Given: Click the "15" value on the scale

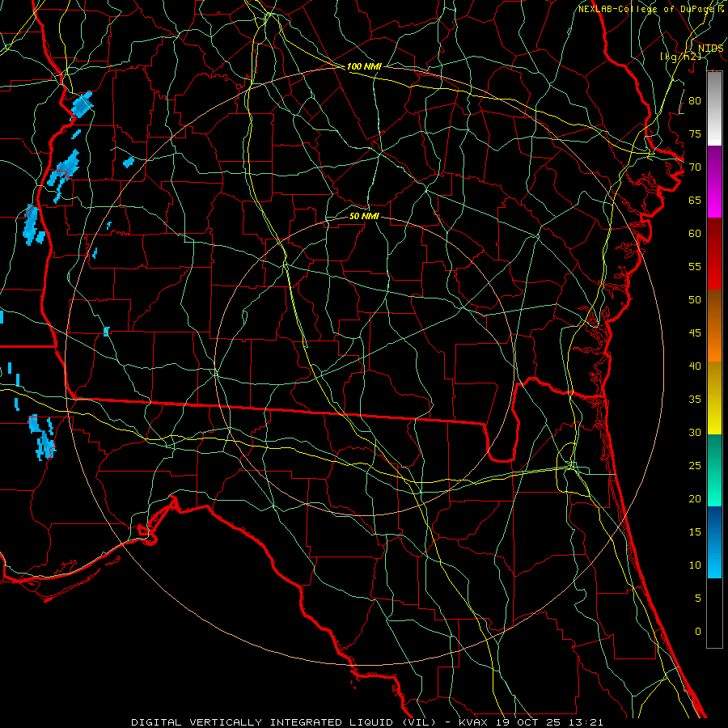Looking at the screenshot, I should (x=695, y=532).
